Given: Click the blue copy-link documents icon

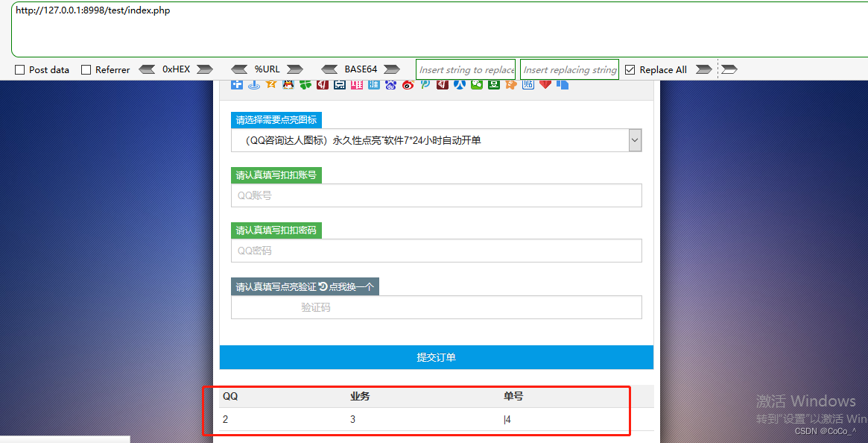Looking at the screenshot, I should [563, 84].
